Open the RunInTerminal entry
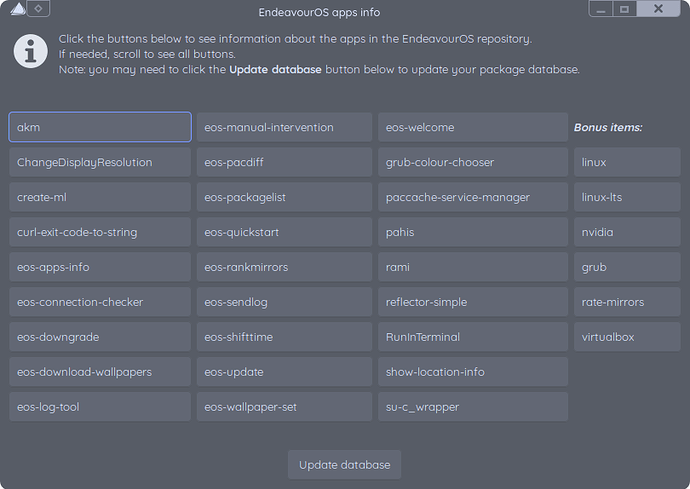Image resolution: width=690 pixels, height=489 pixels. [473, 337]
